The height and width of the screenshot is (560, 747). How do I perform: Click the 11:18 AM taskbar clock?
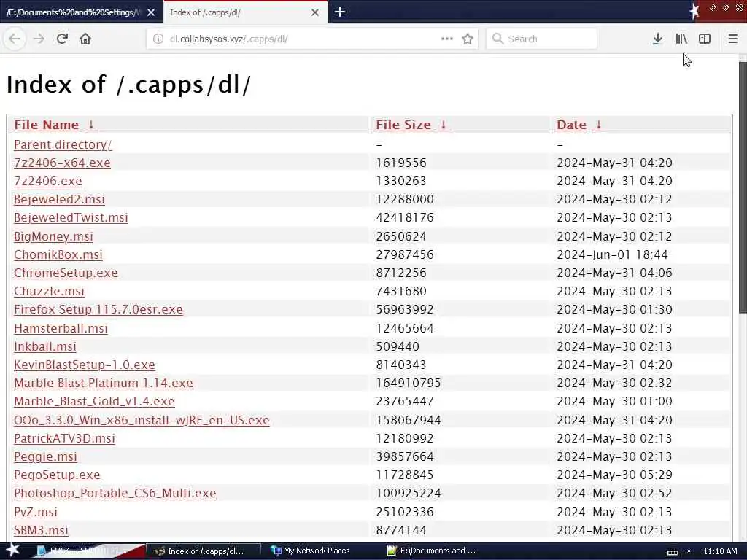point(720,551)
